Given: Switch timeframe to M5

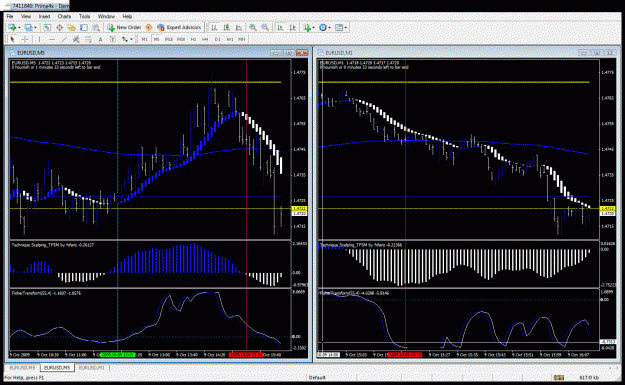Looking at the screenshot, I should pyautogui.click(x=157, y=39).
